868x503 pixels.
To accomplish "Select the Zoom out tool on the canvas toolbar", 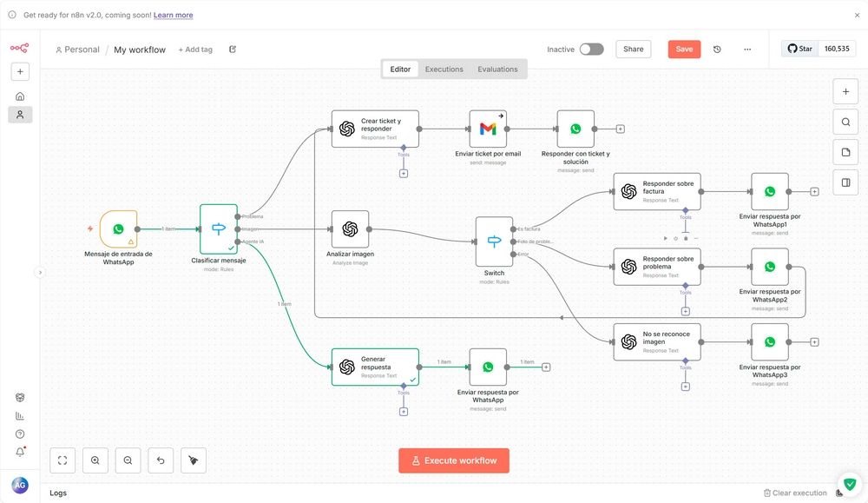I will [128, 460].
